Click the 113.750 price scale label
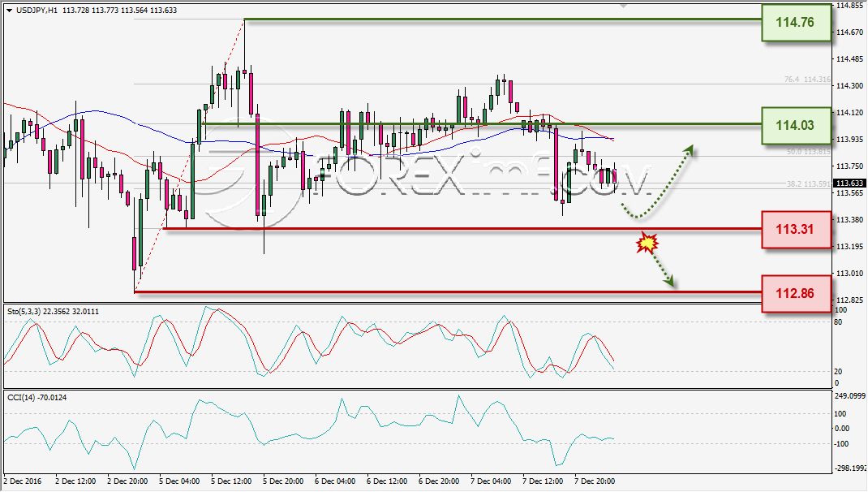 point(849,166)
